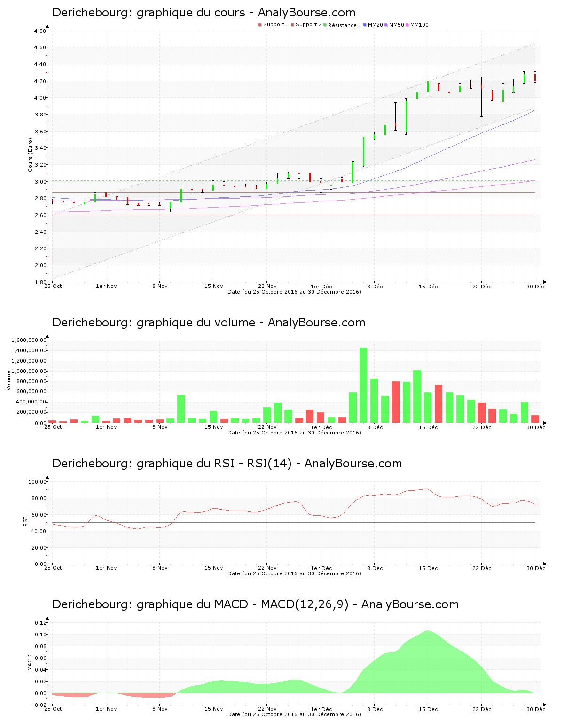
Task: Click the 'Cours (Euro)' vertical axis label
Action: [31, 155]
